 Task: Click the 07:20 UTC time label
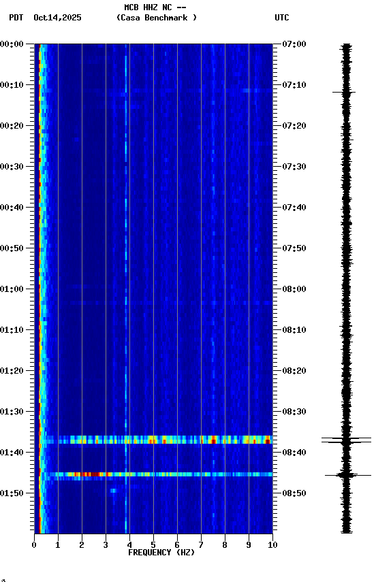tap(294, 126)
